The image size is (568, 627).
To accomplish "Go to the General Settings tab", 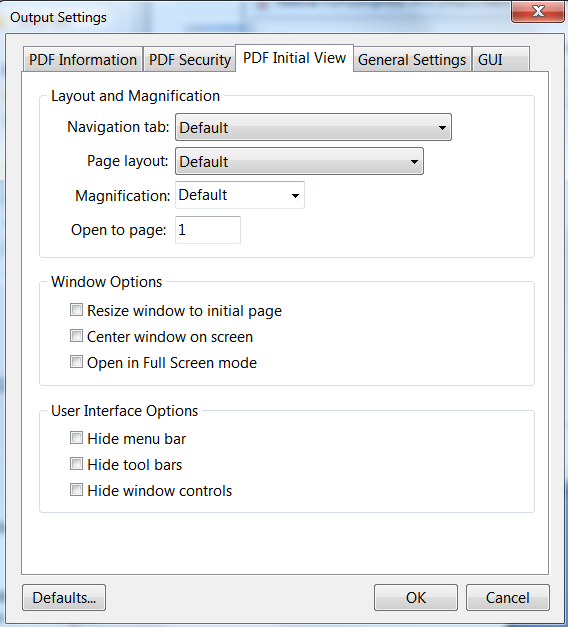I will (412, 60).
